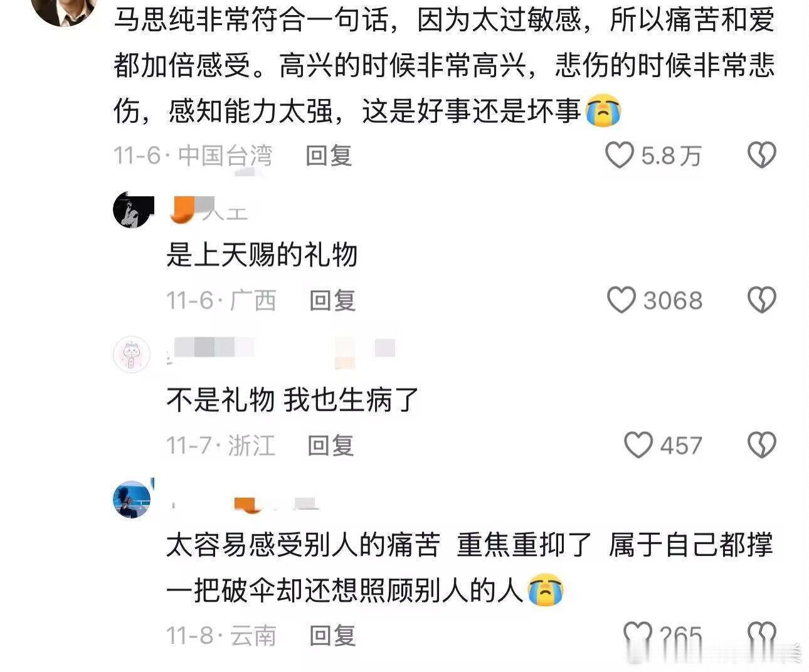Dislike the 云南 comment at bottom
The width and height of the screenshot is (809, 672).
pos(762,633)
